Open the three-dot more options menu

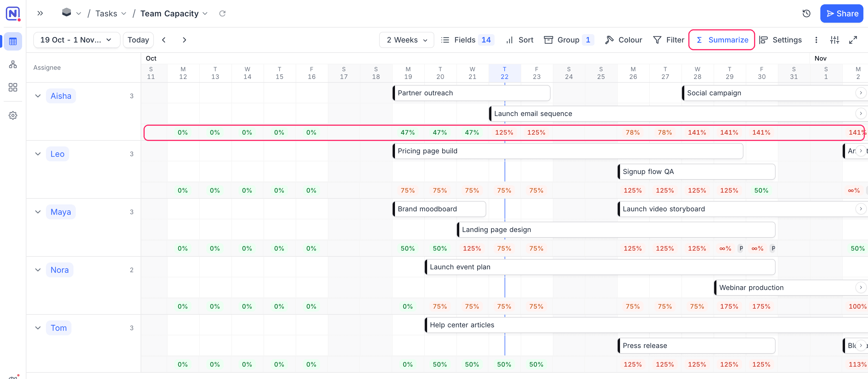pyautogui.click(x=816, y=40)
